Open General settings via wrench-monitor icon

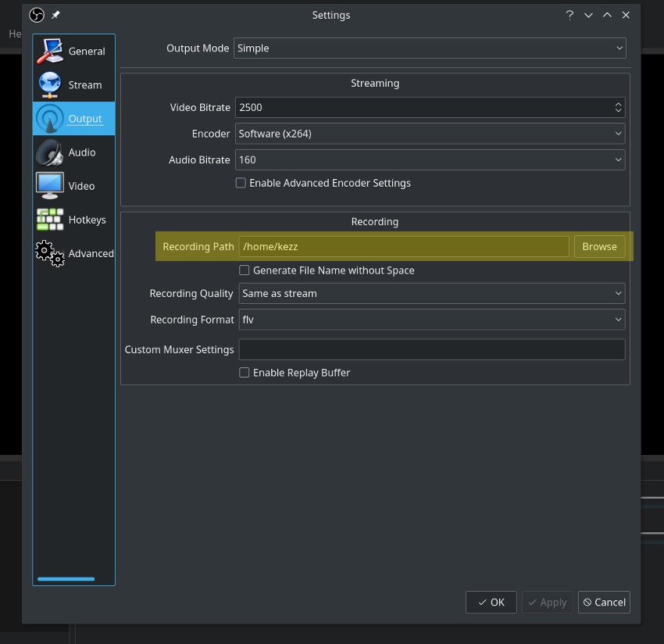[49, 52]
